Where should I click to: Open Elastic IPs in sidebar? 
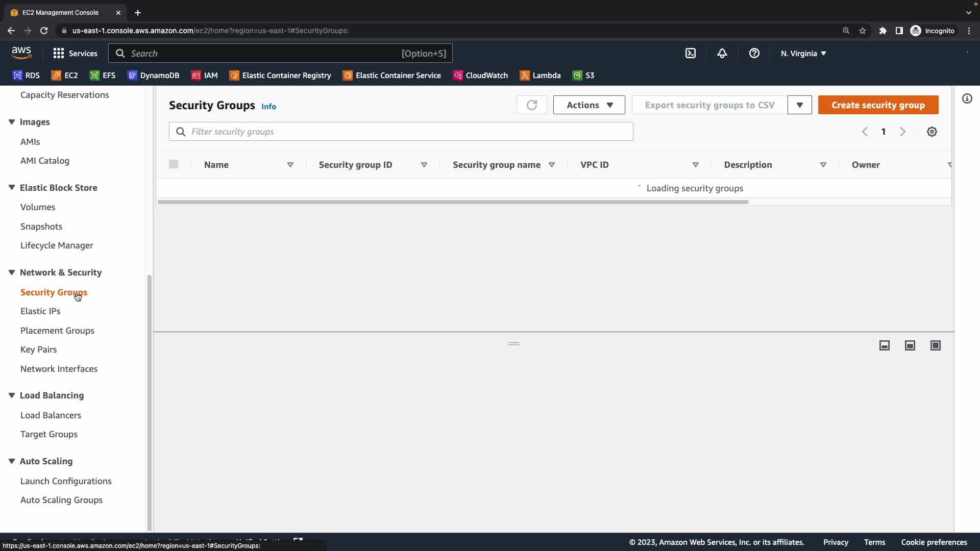pyautogui.click(x=40, y=311)
